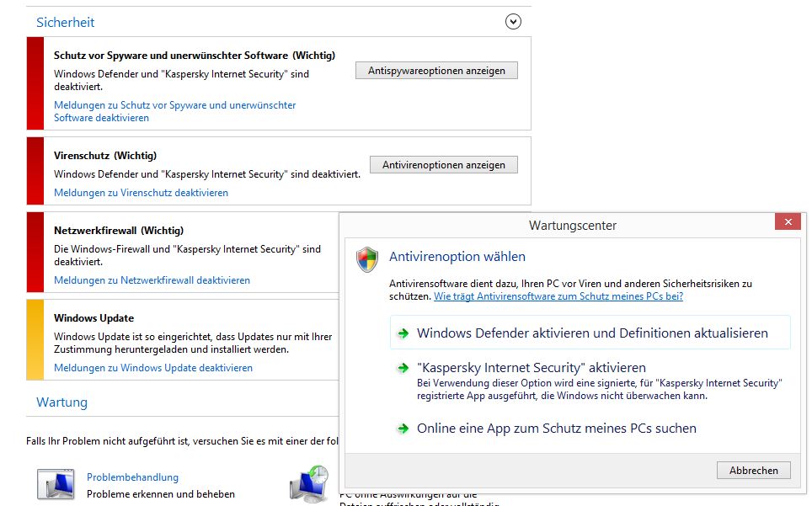Click the green arrow for Online App suchen

pos(403,429)
